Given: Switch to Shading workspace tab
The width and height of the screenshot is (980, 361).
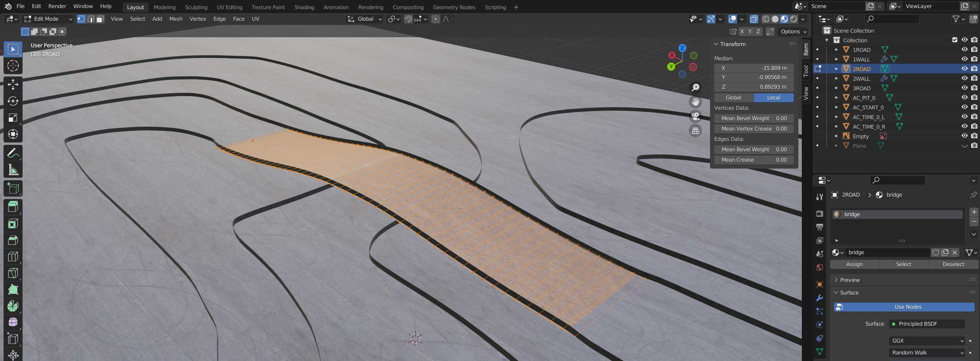Looking at the screenshot, I should pos(304,7).
